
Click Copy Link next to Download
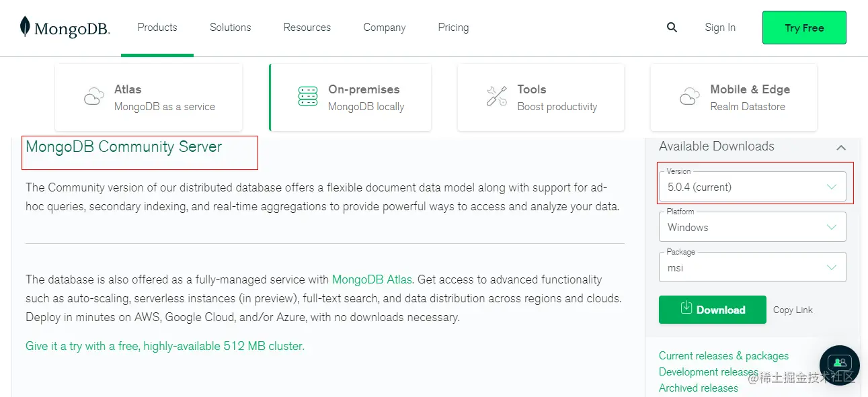click(793, 310)
